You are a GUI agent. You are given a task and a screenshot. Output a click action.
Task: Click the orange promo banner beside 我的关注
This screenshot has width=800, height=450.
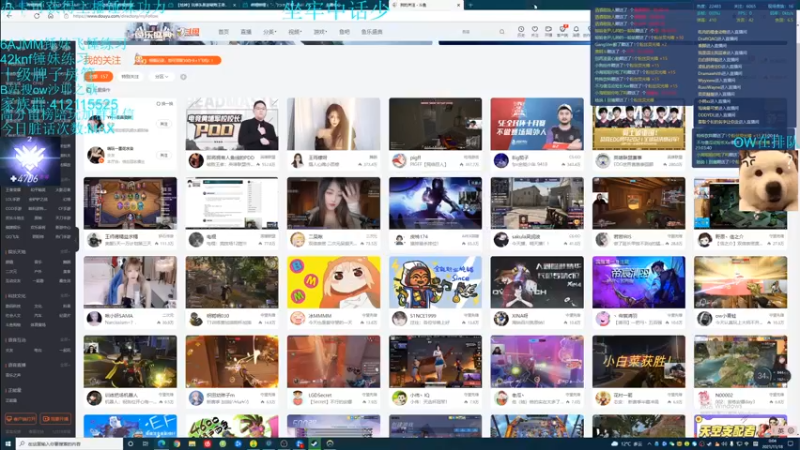[178, 60]
